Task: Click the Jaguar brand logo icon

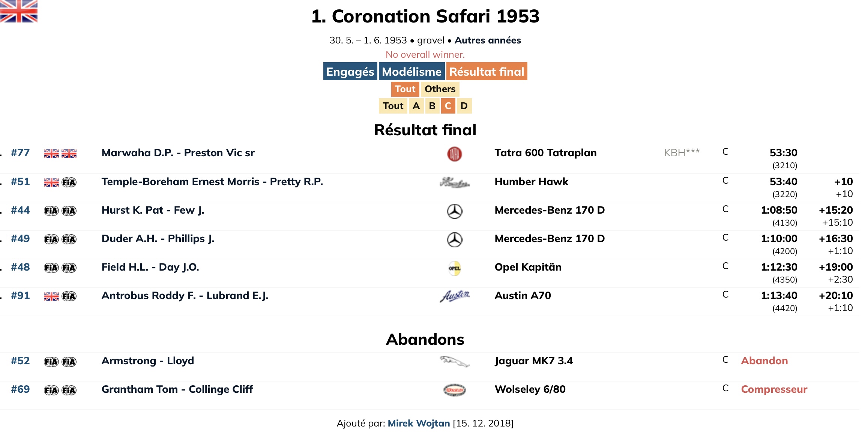Action: coord(454,361)
